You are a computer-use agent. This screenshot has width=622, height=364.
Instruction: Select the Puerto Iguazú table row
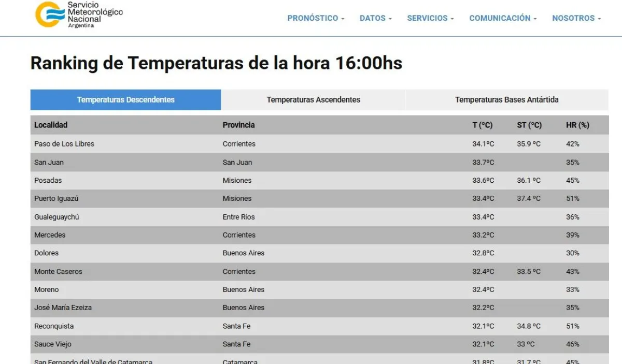(x=56, y=198)
